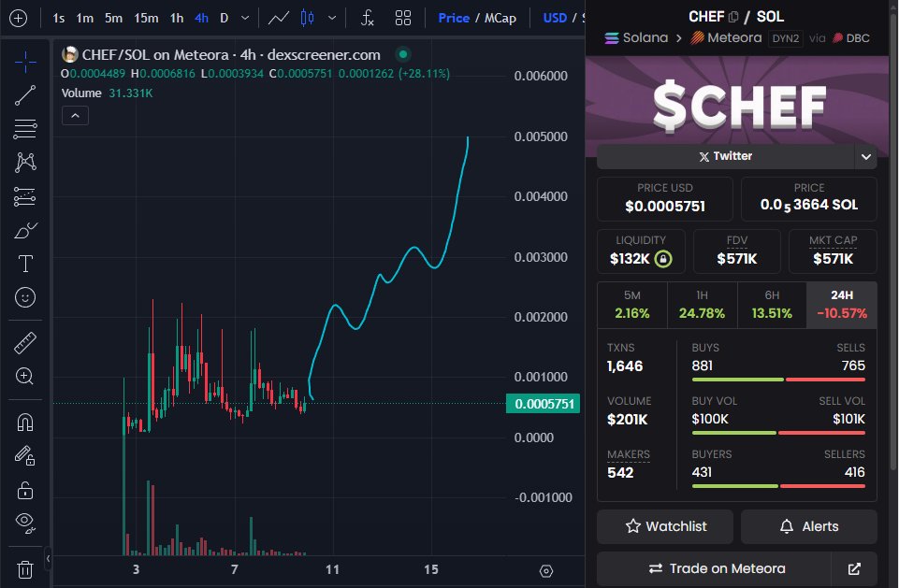899x588 pixels.
Task: Collapse the indicator legend arrow
Action: (x=75, y=116)
